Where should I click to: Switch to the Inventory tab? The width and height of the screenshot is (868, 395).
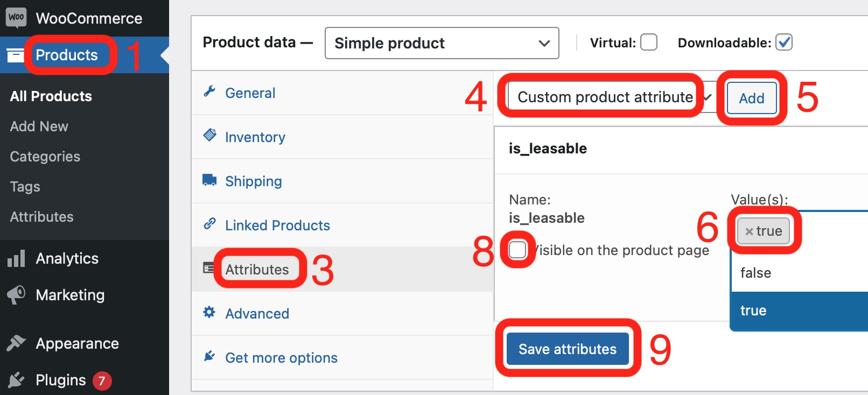click(255, 137)
